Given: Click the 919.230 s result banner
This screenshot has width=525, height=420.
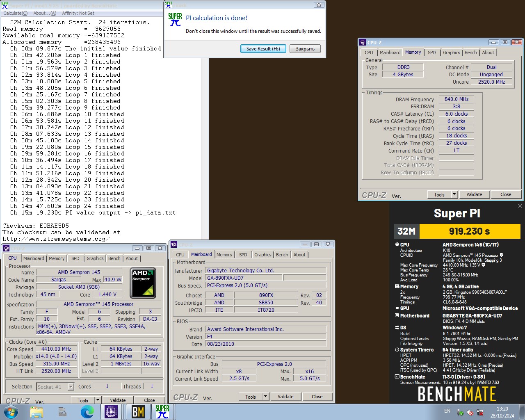Looking at the screenshot, I should click(x=470, y=231).
